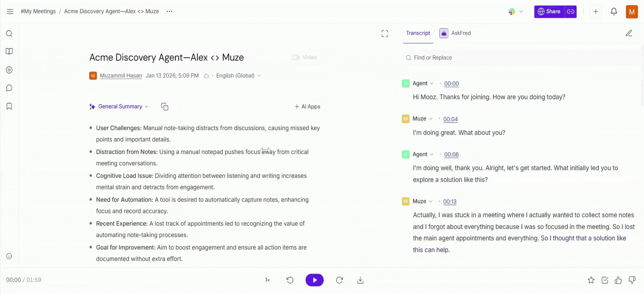Copy the meeting share link
This screenshot has width=644, height=294.
(571, 12)
